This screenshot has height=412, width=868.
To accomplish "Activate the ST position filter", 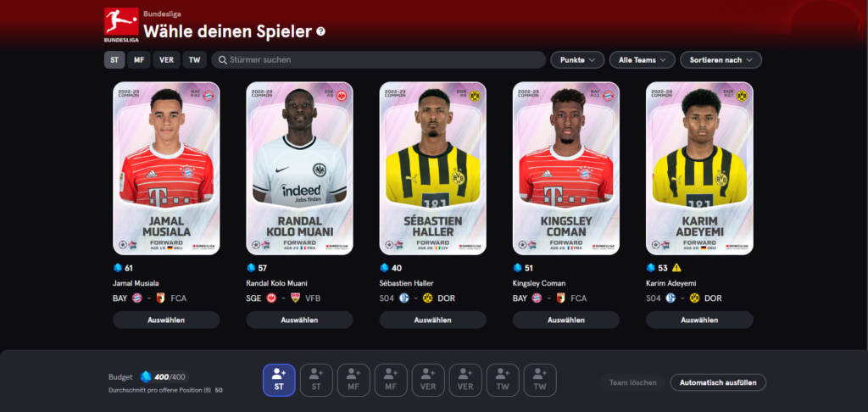I will [x=114, y=60].
